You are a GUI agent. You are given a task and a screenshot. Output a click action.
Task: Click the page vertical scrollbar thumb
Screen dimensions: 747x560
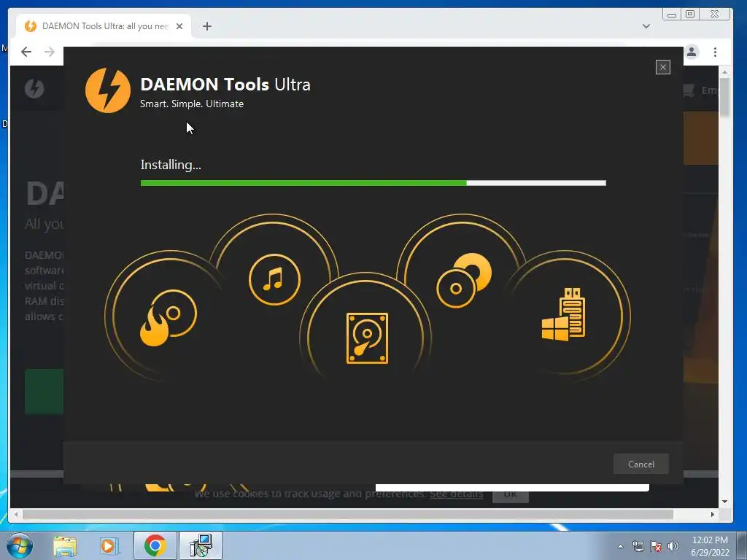tap(724, 97)
